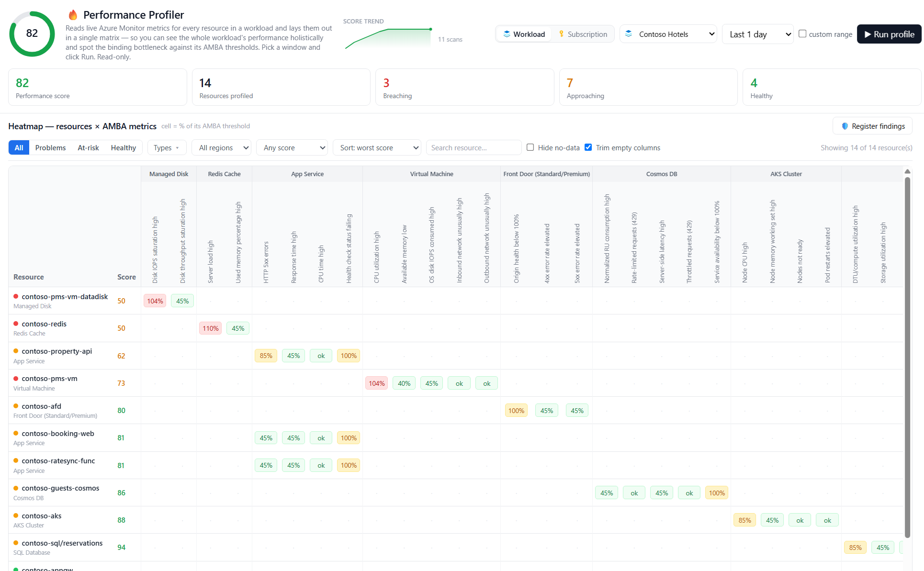This screenshot has width=924, height=571.
Task: Click the 100% cell for contoso-guests-cosmos
Action: [717, 493]
